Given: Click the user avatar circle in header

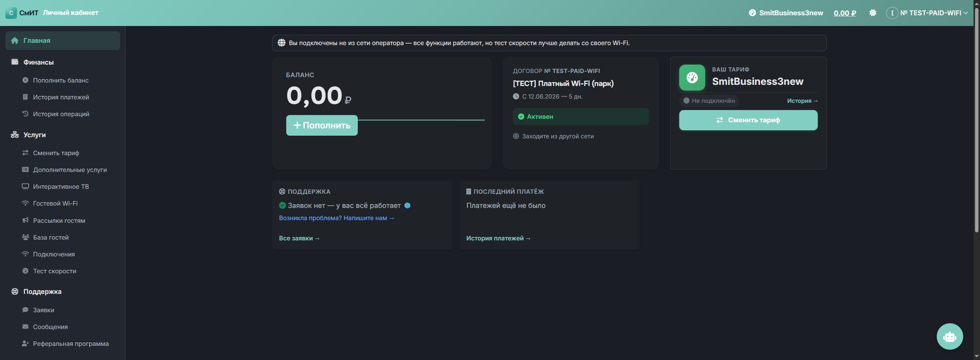Looking at the screenshot, I should (x=892, y=13).
